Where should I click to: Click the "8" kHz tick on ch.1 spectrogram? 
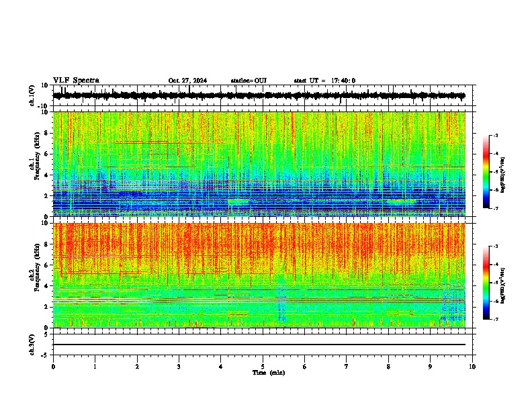click(46, 133)
